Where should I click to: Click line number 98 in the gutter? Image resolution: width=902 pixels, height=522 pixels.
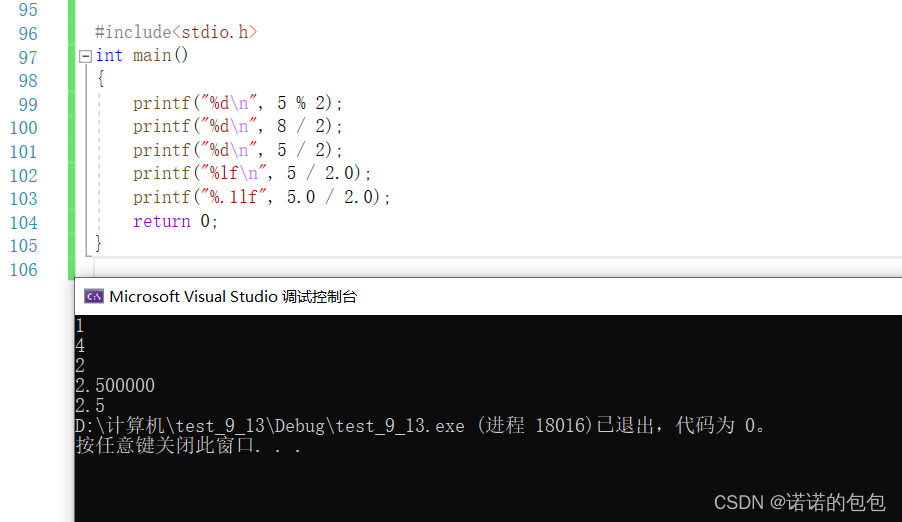point(28,81)
